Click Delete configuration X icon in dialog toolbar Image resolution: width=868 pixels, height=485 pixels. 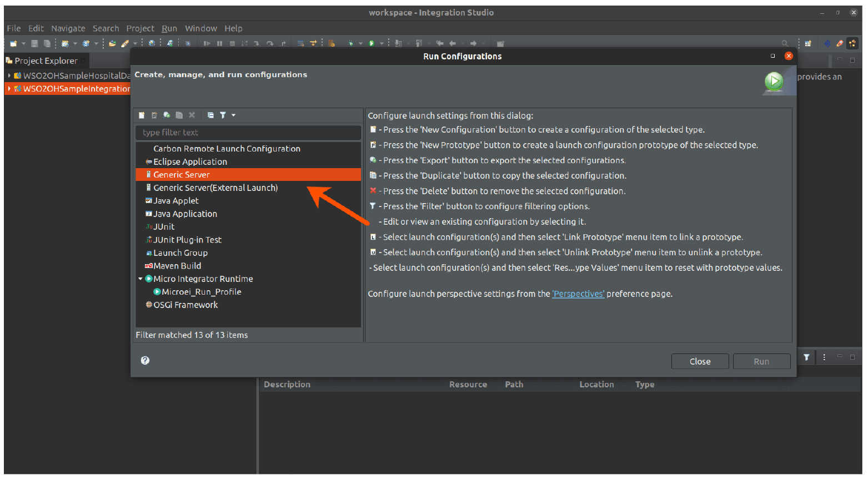coord(192,115)
